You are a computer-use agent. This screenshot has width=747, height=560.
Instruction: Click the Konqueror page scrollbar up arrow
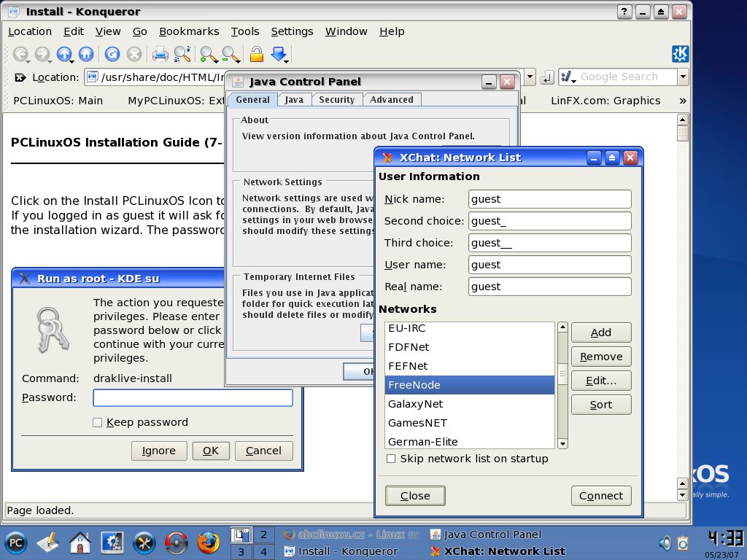tap(683, 120)
